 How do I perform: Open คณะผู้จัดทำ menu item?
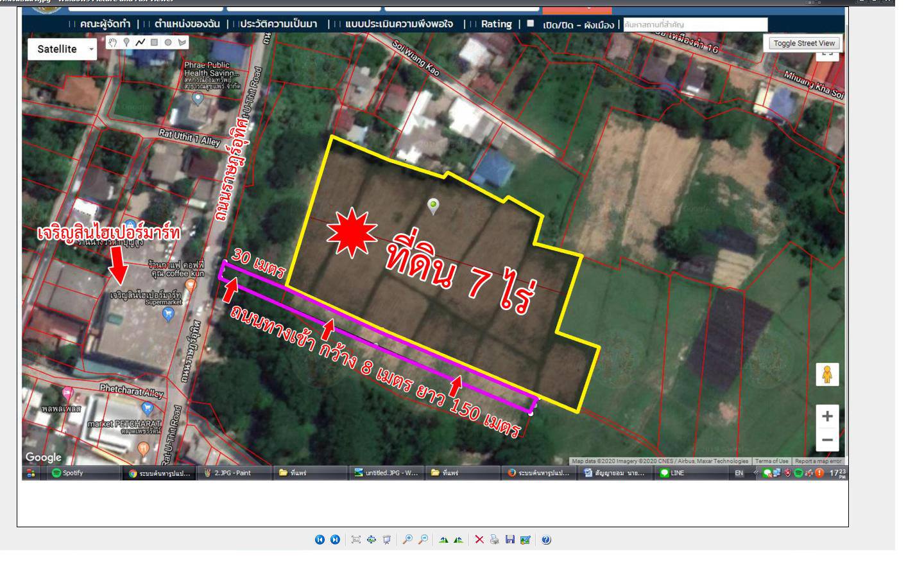pos(105,24)
